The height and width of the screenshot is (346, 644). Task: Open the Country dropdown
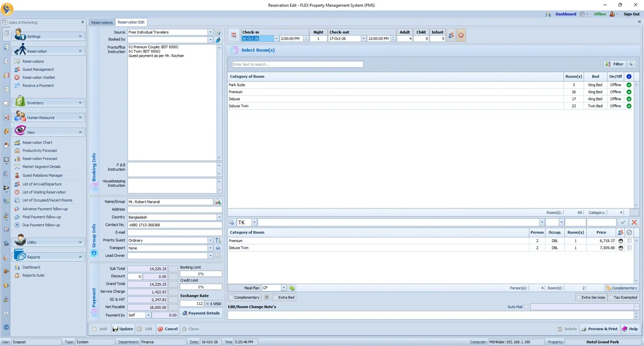(x=219, y=217)
